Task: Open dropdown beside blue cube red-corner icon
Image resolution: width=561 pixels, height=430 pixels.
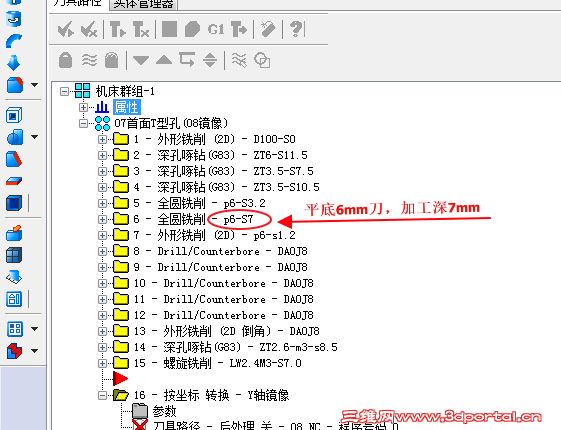Action: [x=34, y=85]
